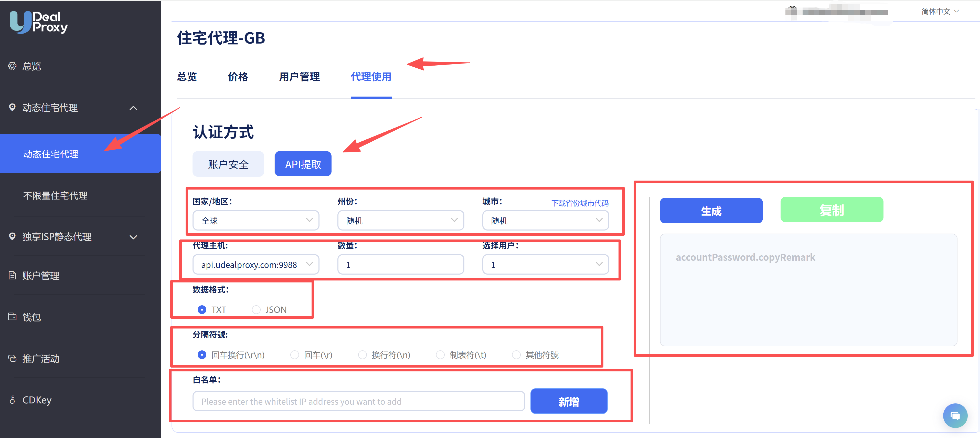Click the overview gear icon in sidebar
This screenshot has height=438, width=980.
click(12, 66)
